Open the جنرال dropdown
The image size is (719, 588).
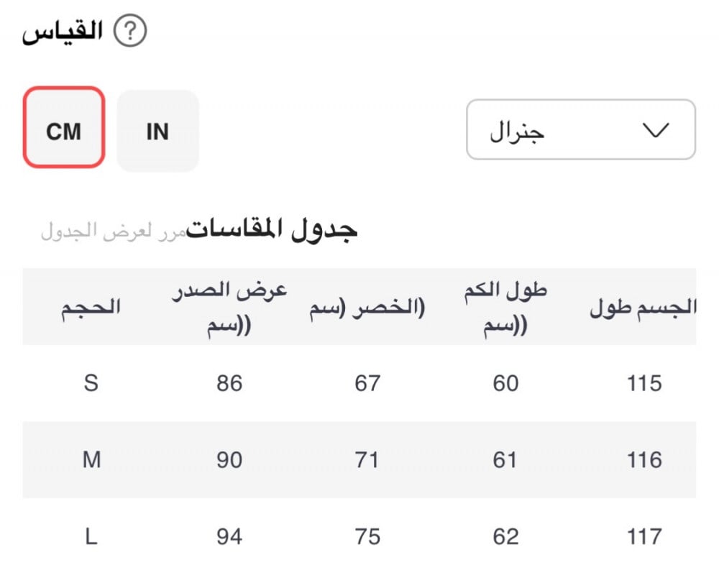[581, 129]
